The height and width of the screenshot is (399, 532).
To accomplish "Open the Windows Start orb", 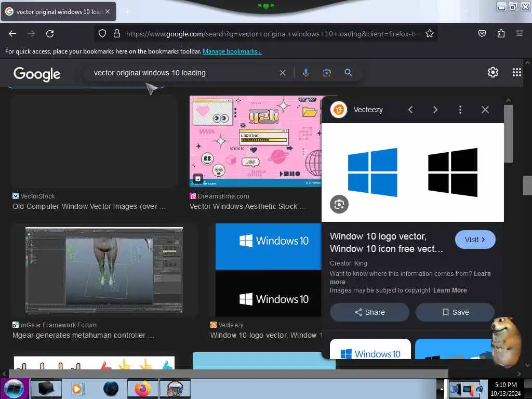I will [x=14, y=389].
